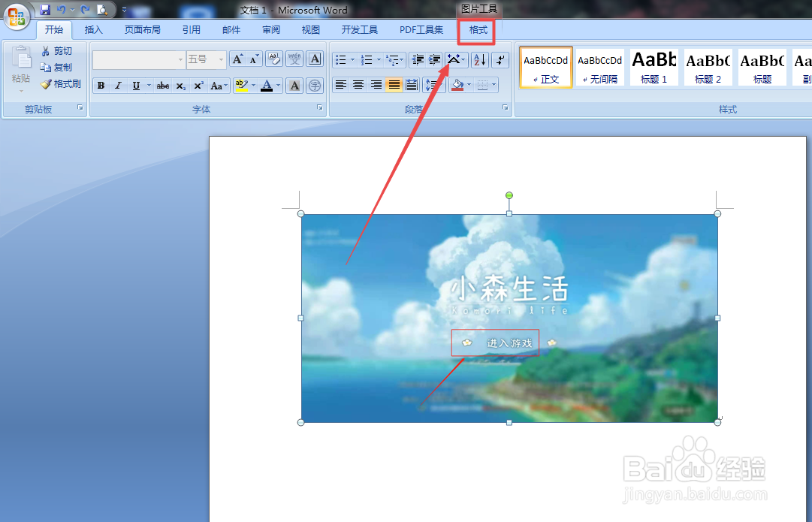Screen dimensions: 812x522
Task: Apply the 标题 1 style
Action: pos(654,68)
